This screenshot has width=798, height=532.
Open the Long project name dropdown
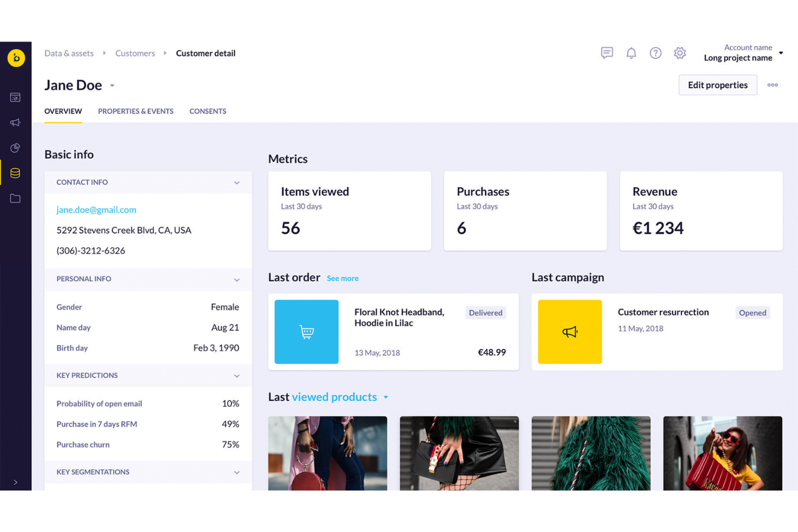[x=781, y=54]
